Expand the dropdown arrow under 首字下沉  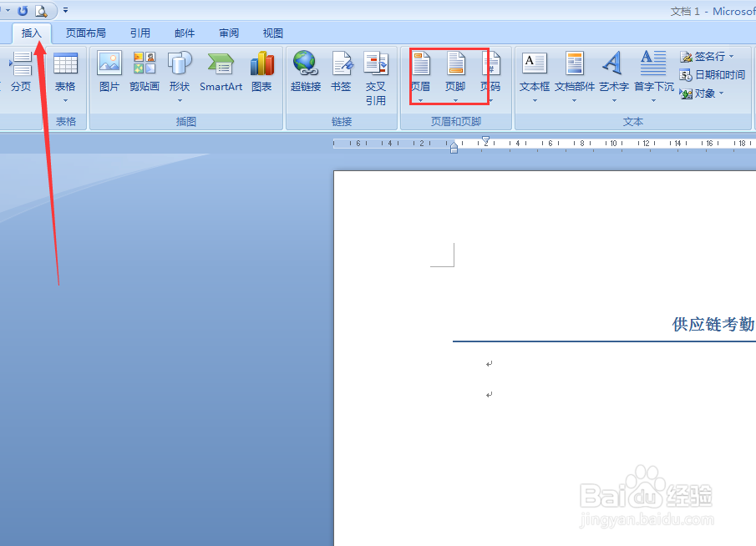[654, 101]
